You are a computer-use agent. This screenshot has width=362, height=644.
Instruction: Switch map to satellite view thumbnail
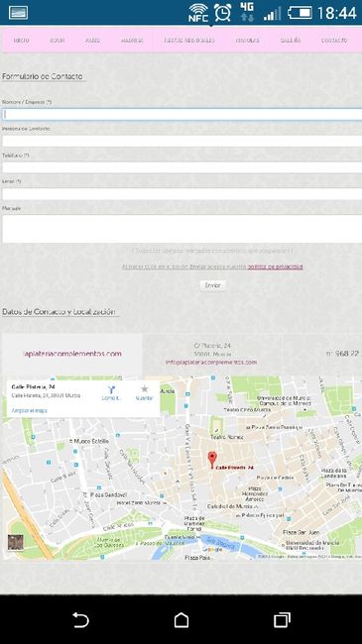[x=15, y=542]
